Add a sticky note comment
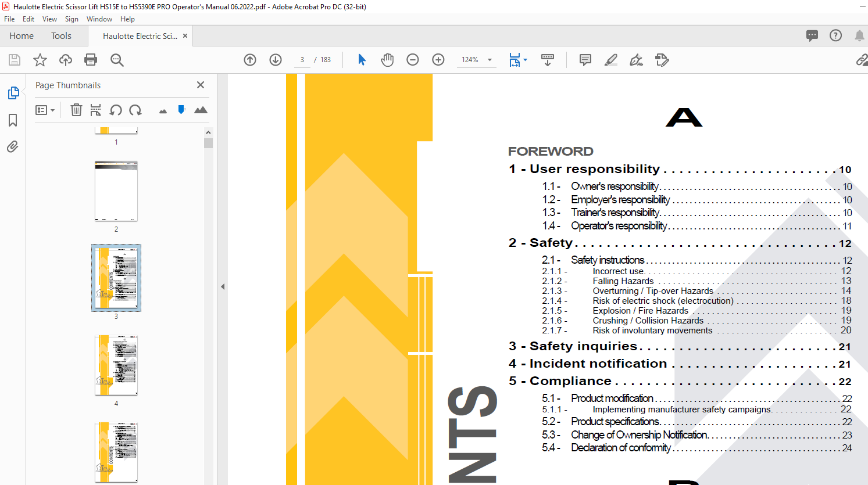The image size is (868, 485). click(585, 60)
